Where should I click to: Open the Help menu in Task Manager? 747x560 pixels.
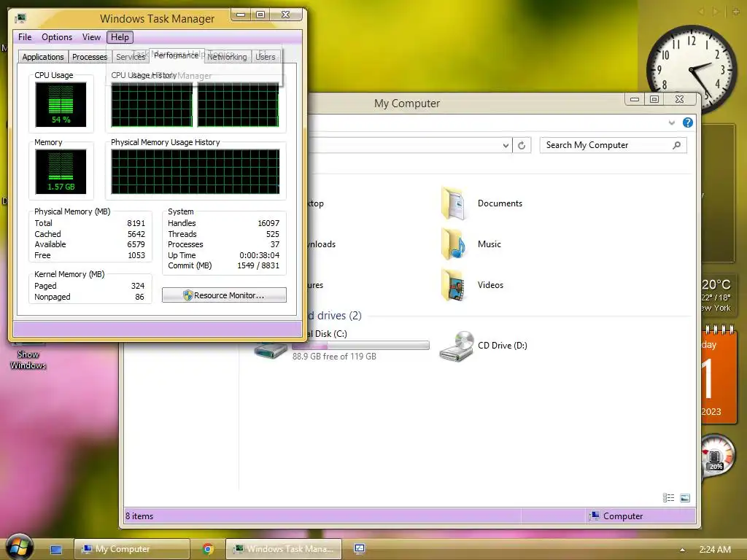pyautogui.click(x=120, y=37)
